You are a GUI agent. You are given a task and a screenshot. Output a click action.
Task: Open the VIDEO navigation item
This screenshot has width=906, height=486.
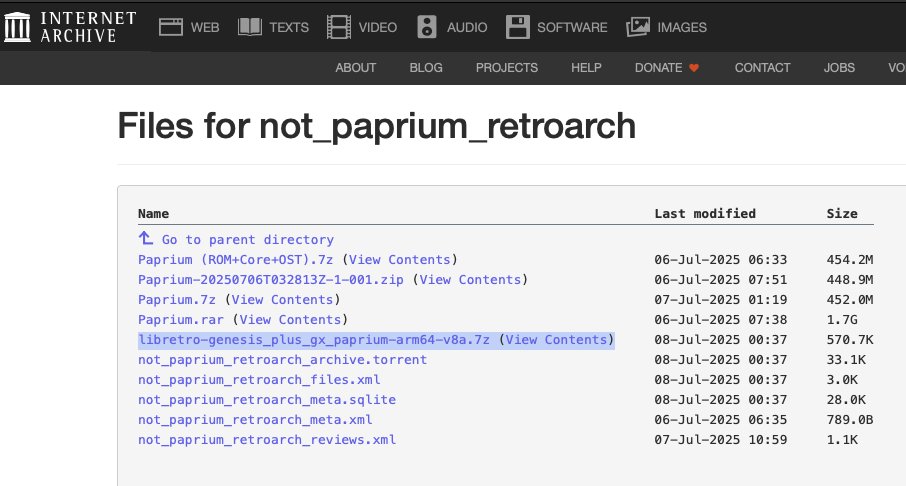[x=378, y=27]
